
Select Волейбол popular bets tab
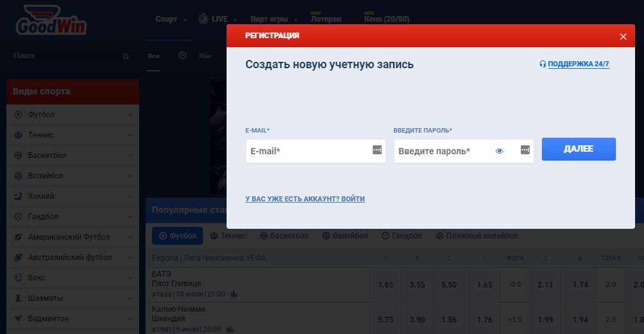click(345, 236)
